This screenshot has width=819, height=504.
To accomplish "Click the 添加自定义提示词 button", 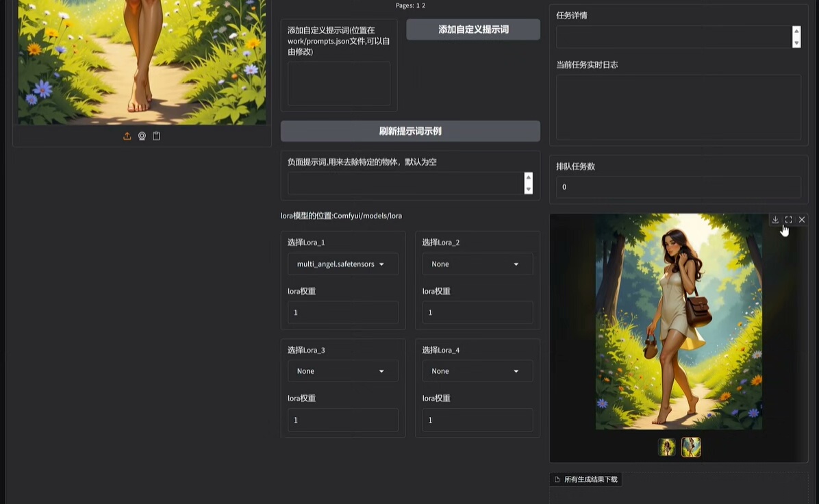I will coord(473,29).
